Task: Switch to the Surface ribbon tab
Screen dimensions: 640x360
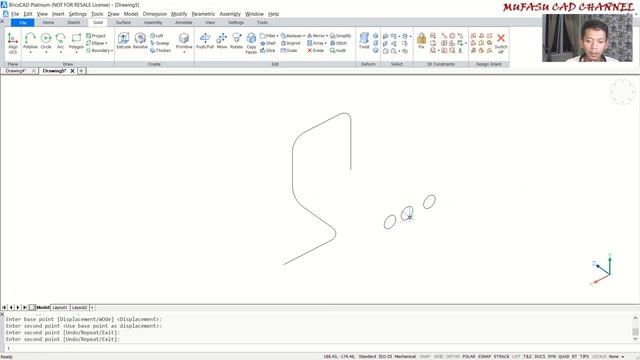Action: [x=123, y=22]
